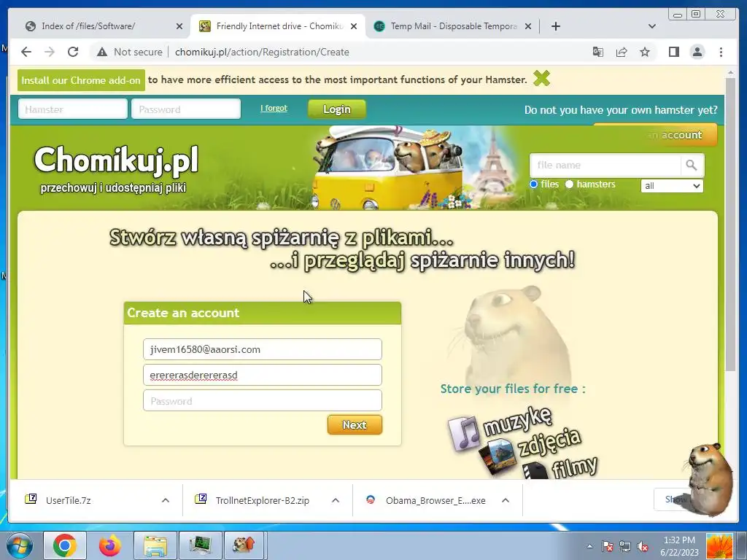Open the monitor app taskbar icon
This screenshot has width=747, height=560.
pyautogui.click(x=200, y=546)
